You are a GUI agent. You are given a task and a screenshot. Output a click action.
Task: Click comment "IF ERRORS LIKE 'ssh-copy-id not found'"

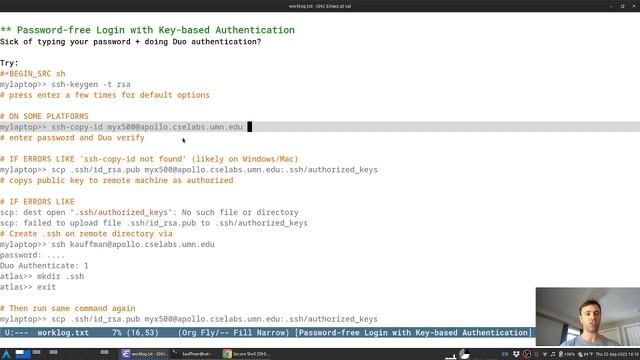(x=149, y=159)
